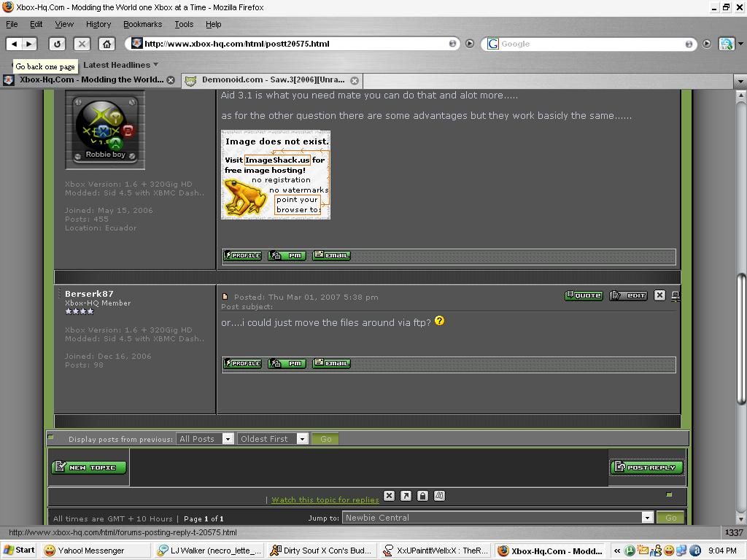747x560 pixels.
Task: Send a PM to Robbie boy
Action: (x=287, y=255)
